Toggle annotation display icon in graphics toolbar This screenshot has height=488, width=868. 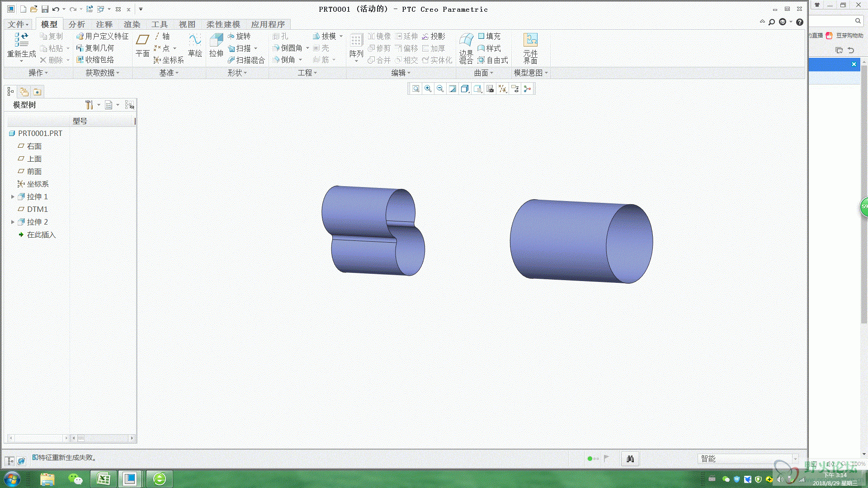point(515,89)
